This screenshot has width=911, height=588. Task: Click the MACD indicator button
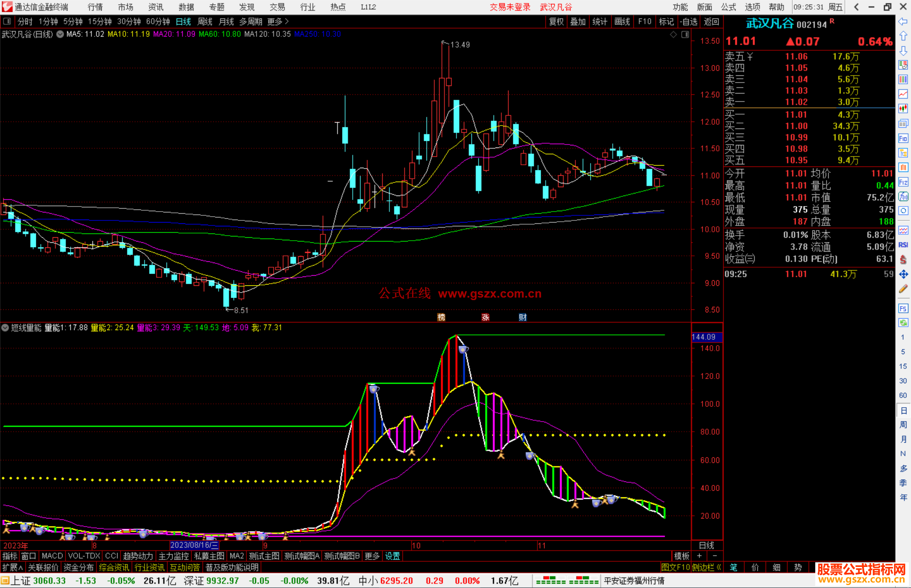point(52,556)
